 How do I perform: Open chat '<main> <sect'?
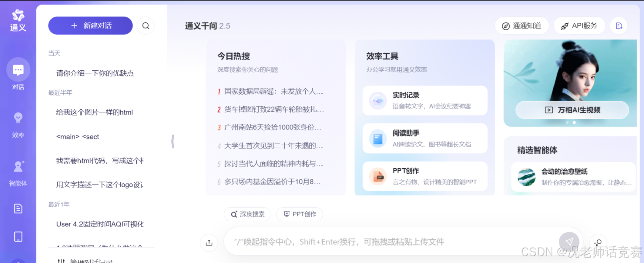pyautogui.click(x=77, y=137)
